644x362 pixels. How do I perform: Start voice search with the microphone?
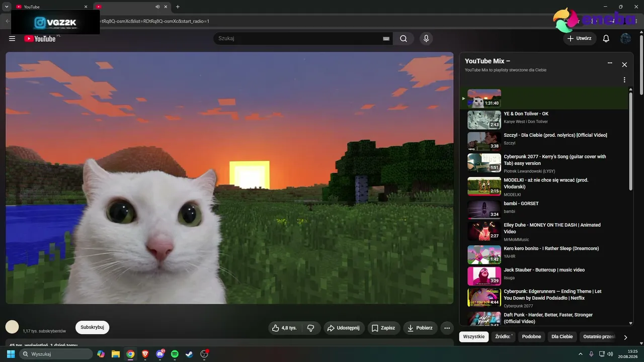point(426,39)
